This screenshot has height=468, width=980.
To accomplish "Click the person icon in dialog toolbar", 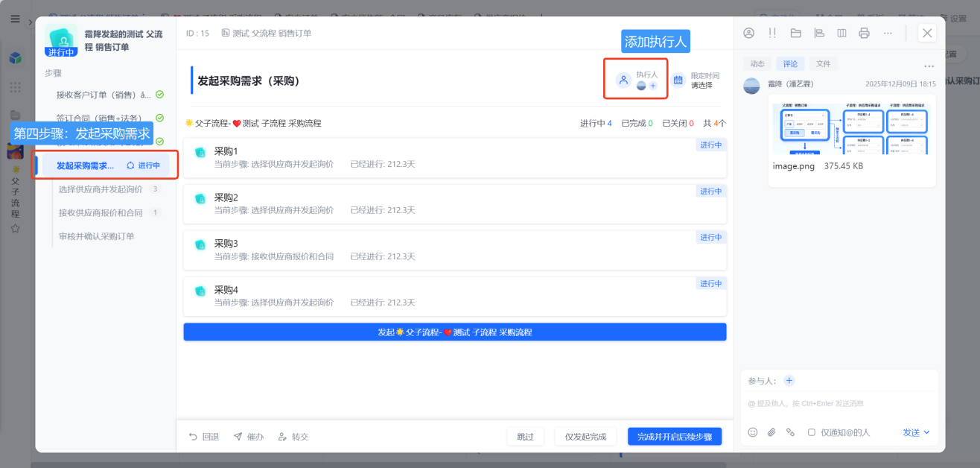I will [x=749, y=33].
